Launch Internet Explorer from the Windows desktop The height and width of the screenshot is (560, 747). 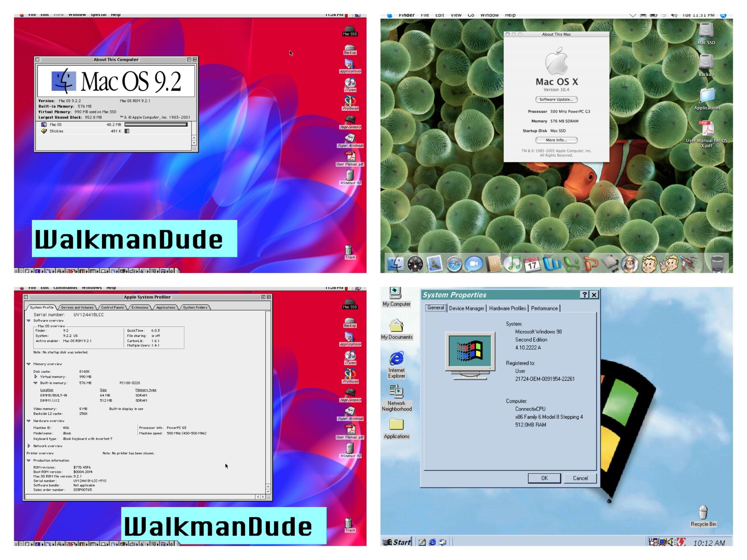pyautogui.click(x=396, y=365)
